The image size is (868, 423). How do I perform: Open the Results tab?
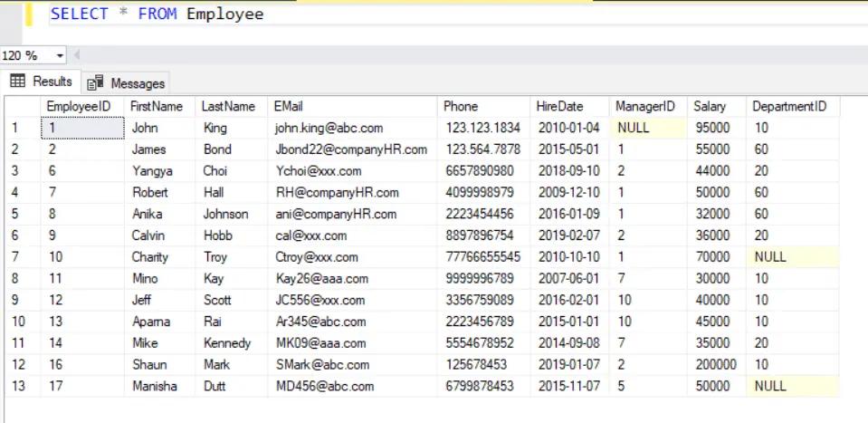(42, 82)
